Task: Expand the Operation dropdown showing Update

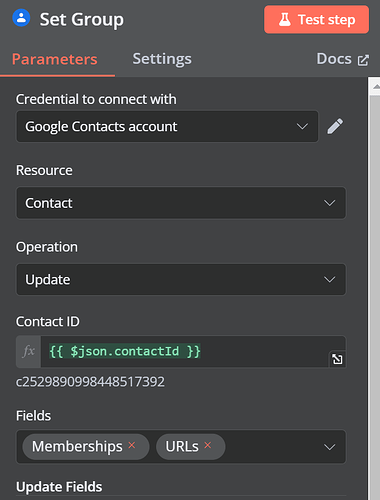Action: click(x=181, y=279)
